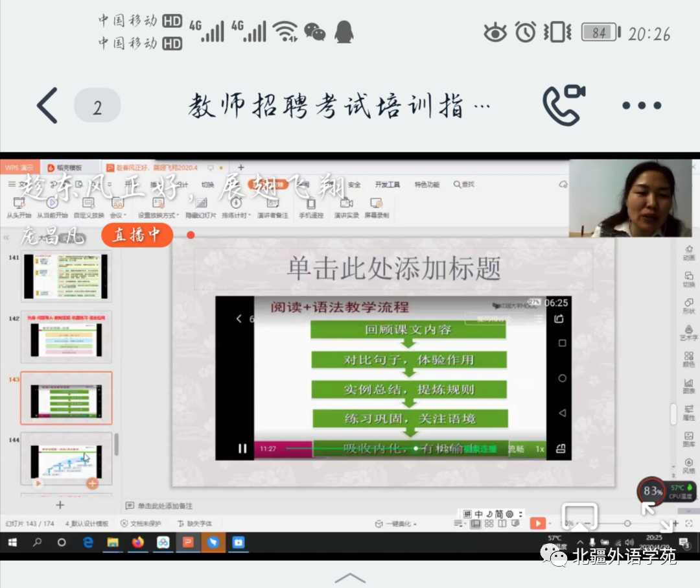This screenshot has width=700, height=588.
Task: Open the 艺术字 word art panel
Action: pyautogui.click(x=688, y=333)
